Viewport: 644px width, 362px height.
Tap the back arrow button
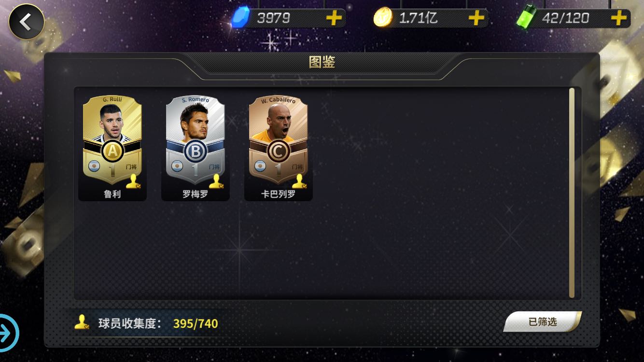point(26,22)
